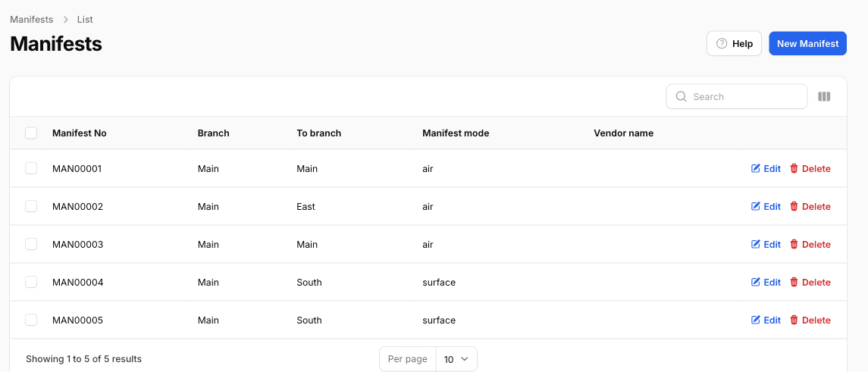Edit manifest MAN00001
868x372 pixels.
tap(766, 169)
